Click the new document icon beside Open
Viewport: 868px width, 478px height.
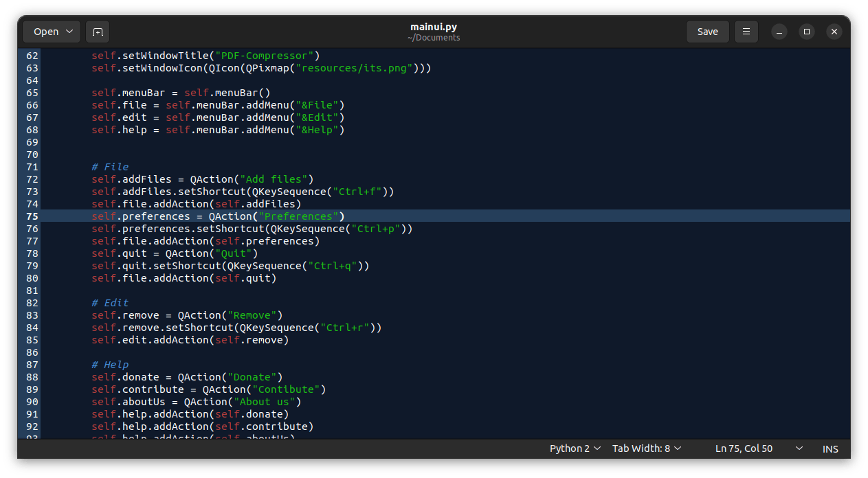pyautogui.click(x=98, y=32)
